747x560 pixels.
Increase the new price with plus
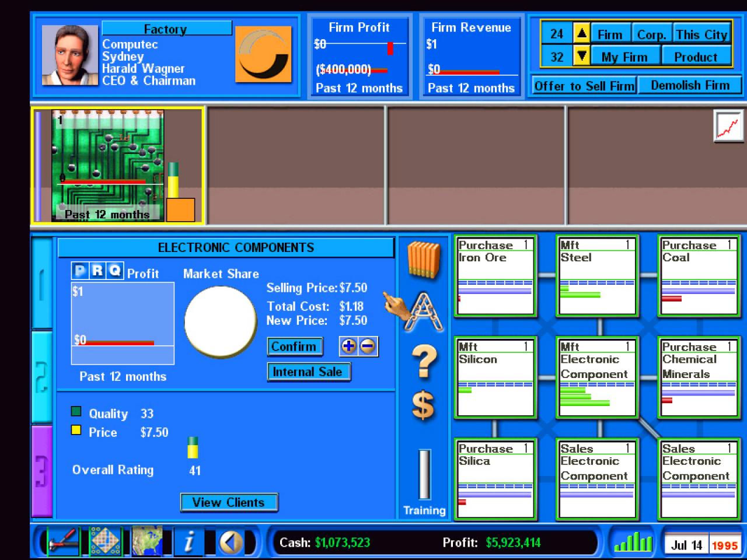click(x=348, y=346)
